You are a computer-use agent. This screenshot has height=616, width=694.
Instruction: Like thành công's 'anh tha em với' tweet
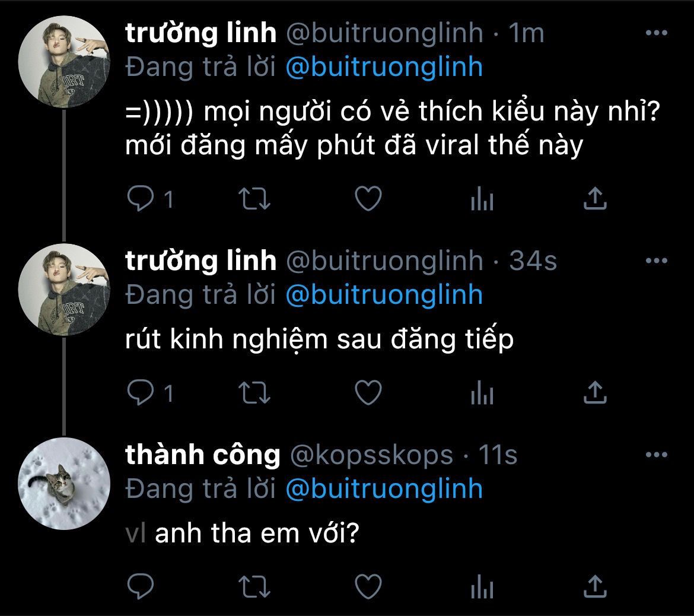368,586
